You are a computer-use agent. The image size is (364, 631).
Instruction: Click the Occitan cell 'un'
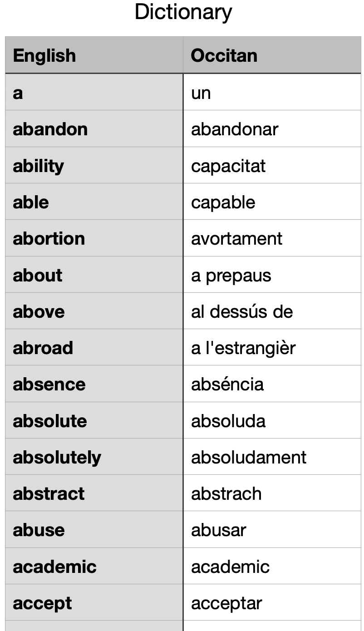coord(201,93)
